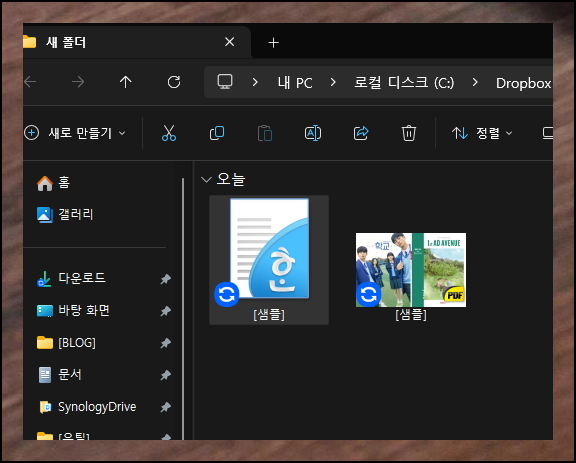Open 문서 in the sidebar
Image resolution: width=576 pixels, height=463 pixels.
59,375
